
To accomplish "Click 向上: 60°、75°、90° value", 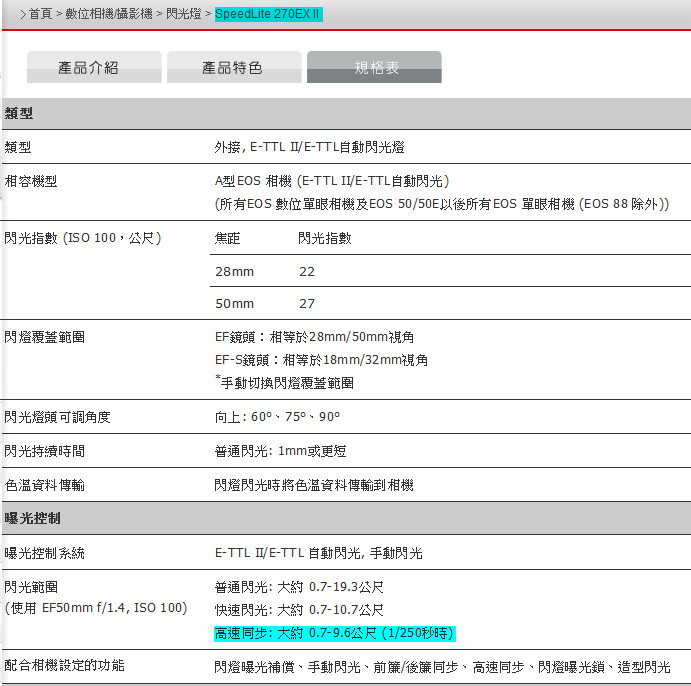I will (x=277, y=417).
